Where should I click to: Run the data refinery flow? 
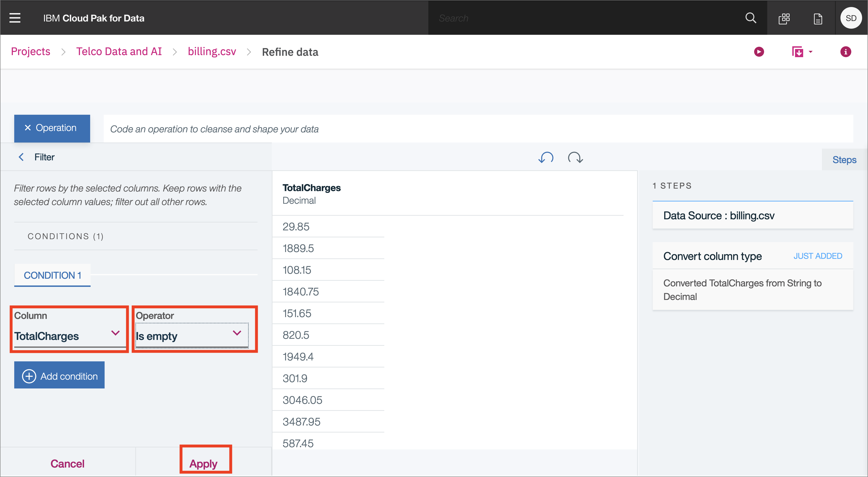point(759,52)
